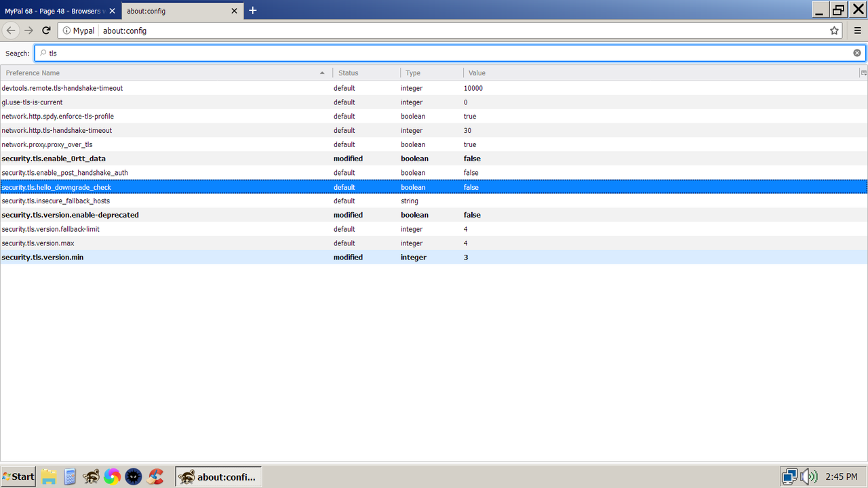
Task: Click the string type cell of insecure_fallback_hosts
Action: coord(410,201)
